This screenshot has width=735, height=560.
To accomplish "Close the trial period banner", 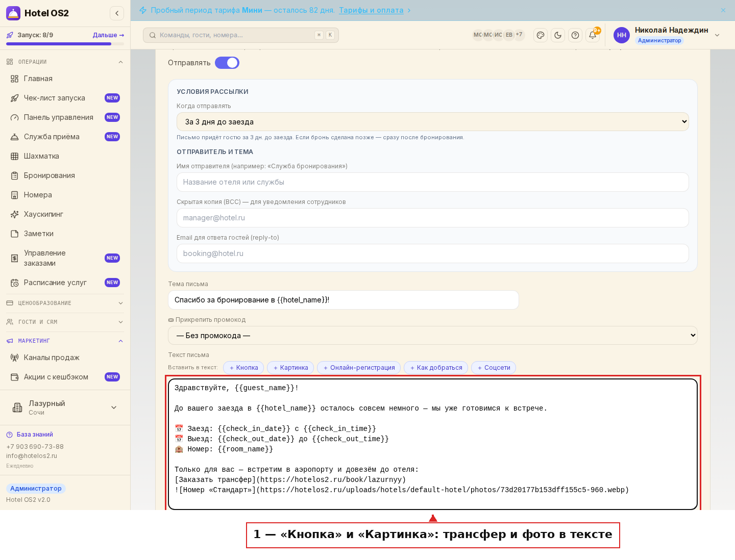I will [723, 10].
